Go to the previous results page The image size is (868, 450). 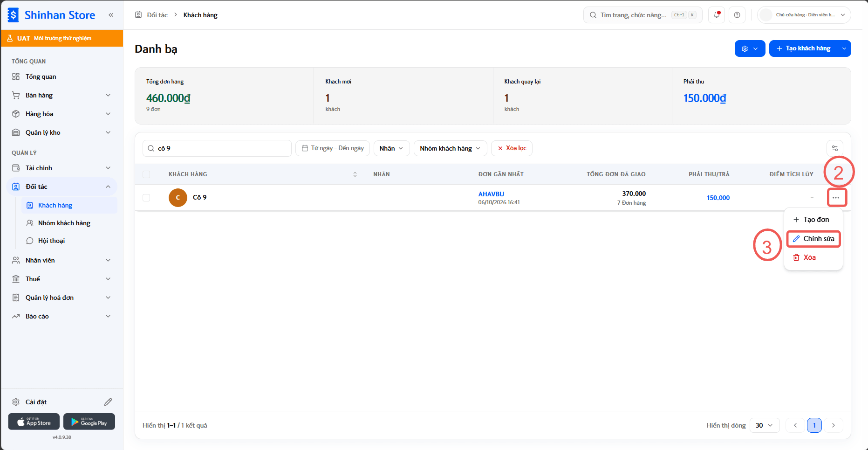point(795,425)
